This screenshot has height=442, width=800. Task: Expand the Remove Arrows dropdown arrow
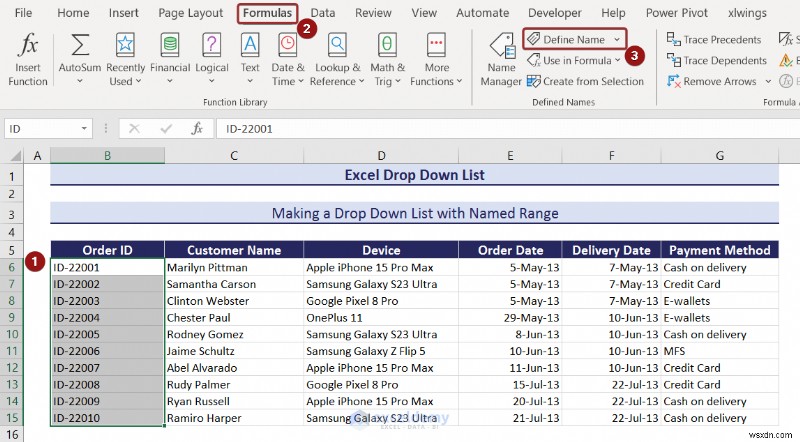point(768,81)
